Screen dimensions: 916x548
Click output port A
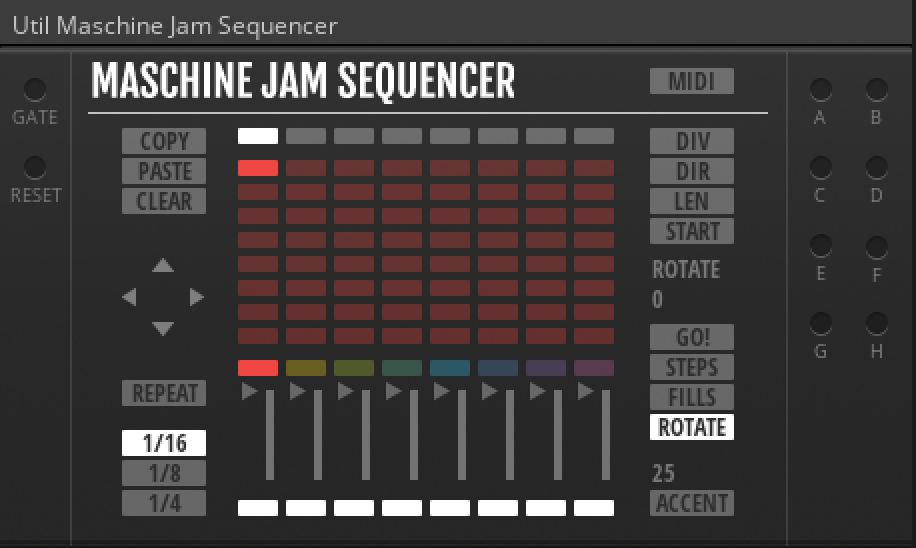(820, 90)
